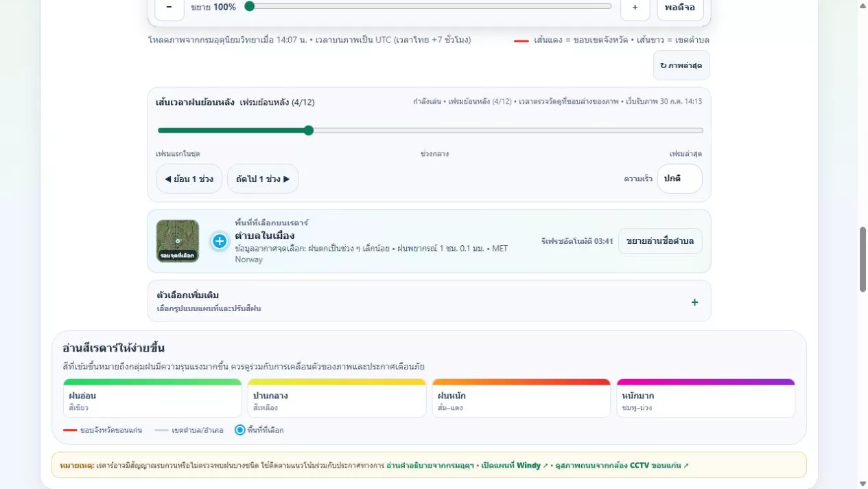Viewport: 868px width, 489px height.
Task: Click the พื้นที่ที่เลือก radio legend icon
Action: 239,430
